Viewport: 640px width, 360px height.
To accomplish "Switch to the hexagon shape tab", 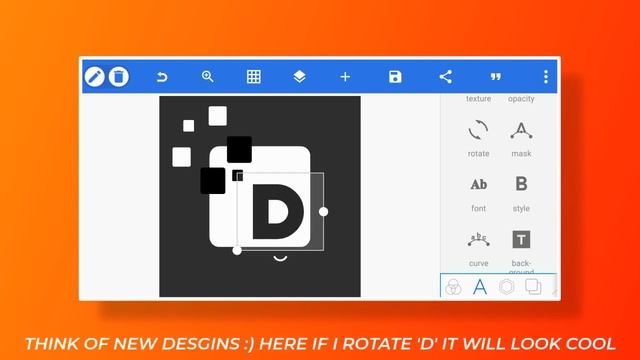I will (x=507, y=287).
